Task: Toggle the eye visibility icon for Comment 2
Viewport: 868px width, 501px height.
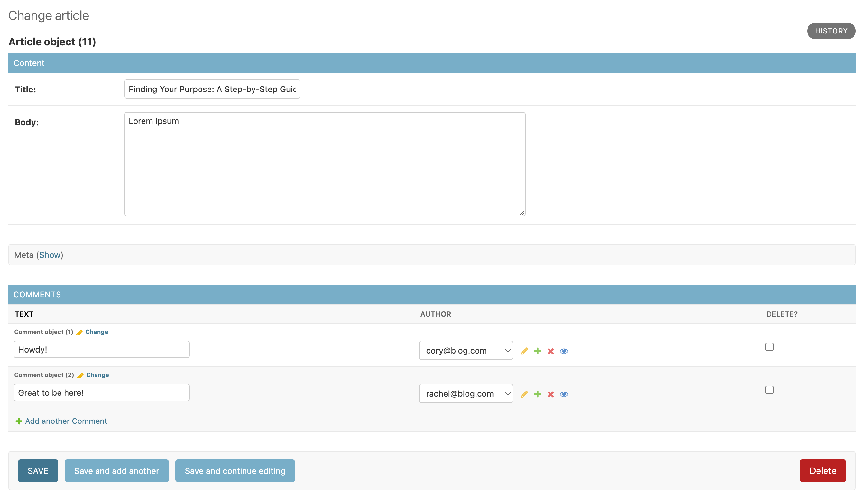Action: (x=563, y=394)
